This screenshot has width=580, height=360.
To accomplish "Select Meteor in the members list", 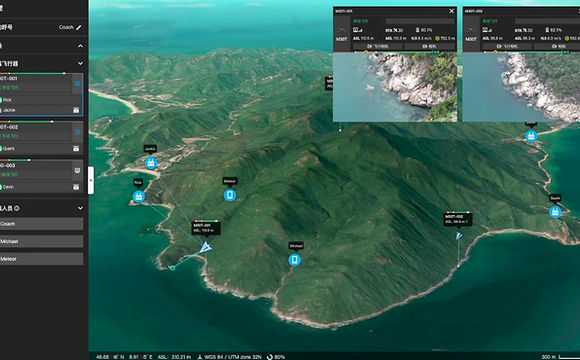I will [41, 259].
